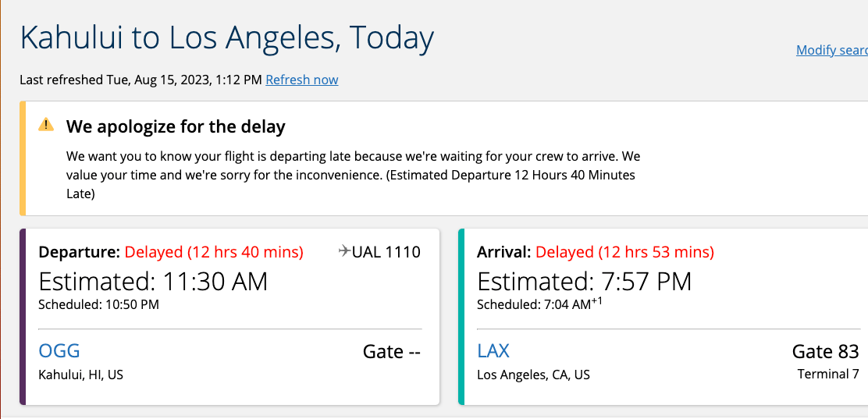The height and width of the screenshot is (419, 868).
Task: Open the OGG airport link
Action: pyautogui.click(x=59, y=351)
